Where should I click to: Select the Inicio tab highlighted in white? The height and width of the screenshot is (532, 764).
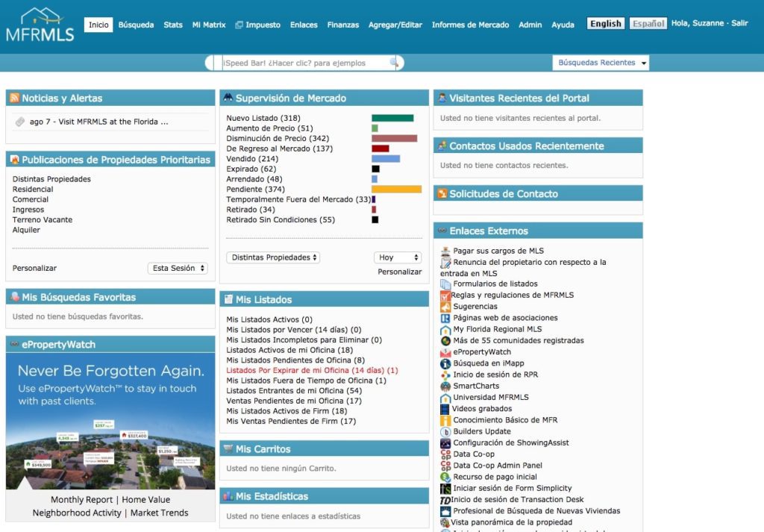(x=98, y=24)
